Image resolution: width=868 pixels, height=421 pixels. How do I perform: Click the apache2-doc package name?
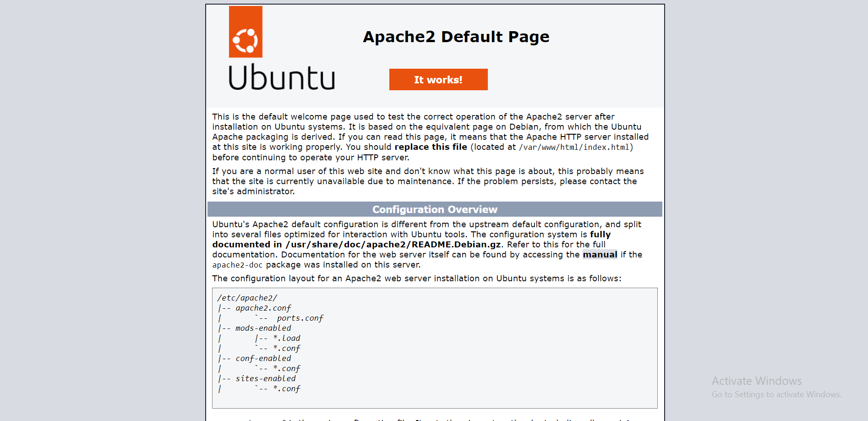pyautogui.click(x=237, y=265)
